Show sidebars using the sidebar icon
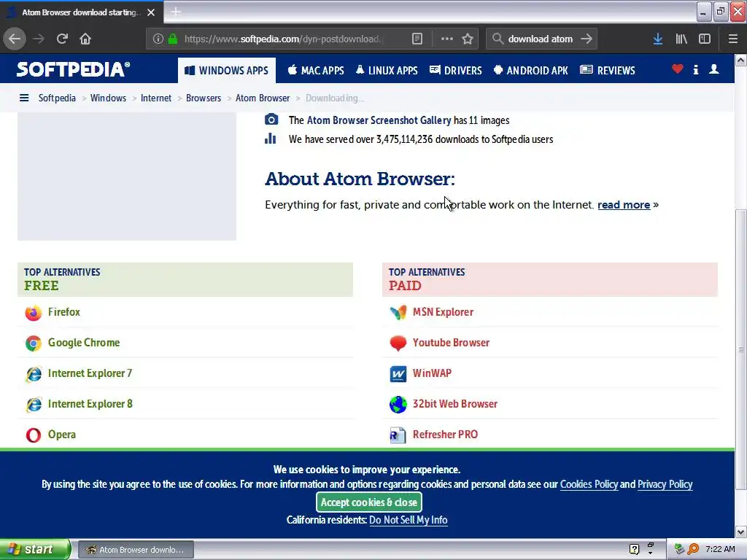Screen dimensions: 747x560 (705, 39)
